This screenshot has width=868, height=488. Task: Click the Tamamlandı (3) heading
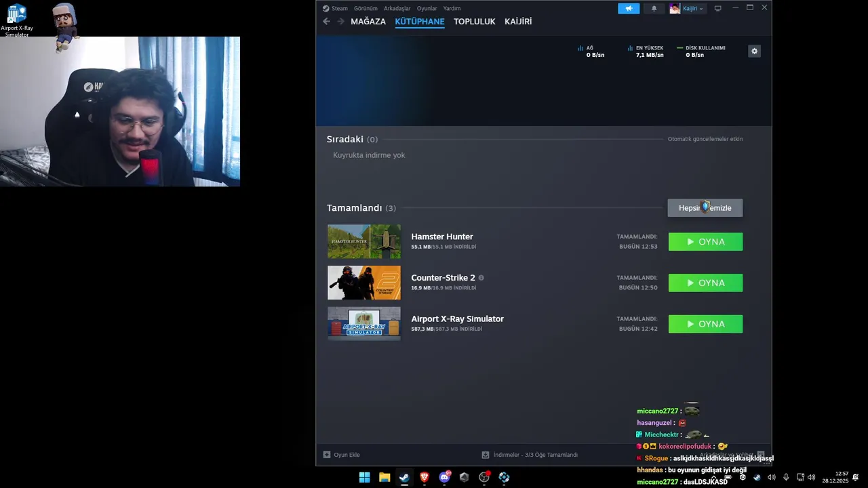(361, 208)
